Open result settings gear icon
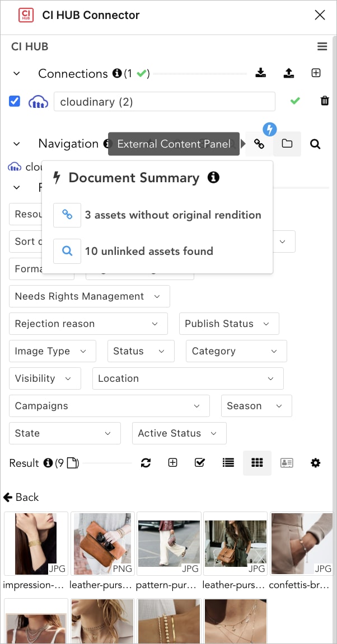The height and width of the screenshot is (644, 337). point(315,463)
